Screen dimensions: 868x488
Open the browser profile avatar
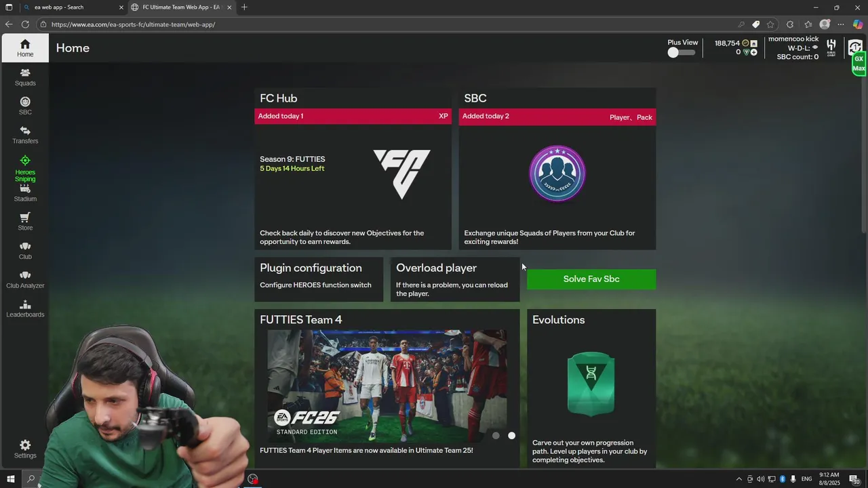(x=825, y=24)
